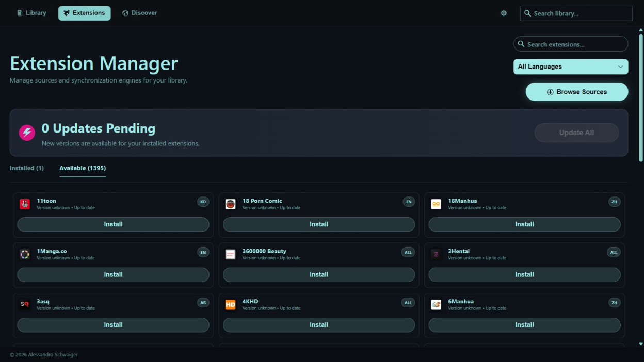Focus the Search extensions field
This screenshot has width=644, height=362.
(571, 44)
